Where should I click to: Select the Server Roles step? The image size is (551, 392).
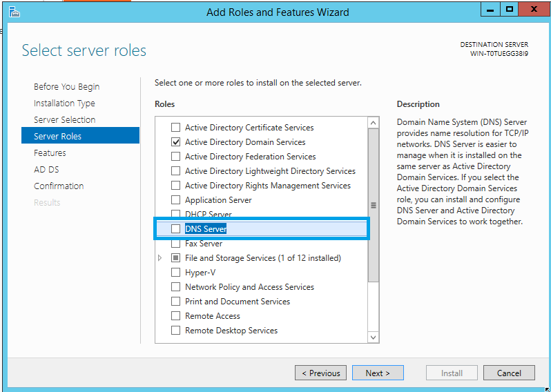coord(81,135)
